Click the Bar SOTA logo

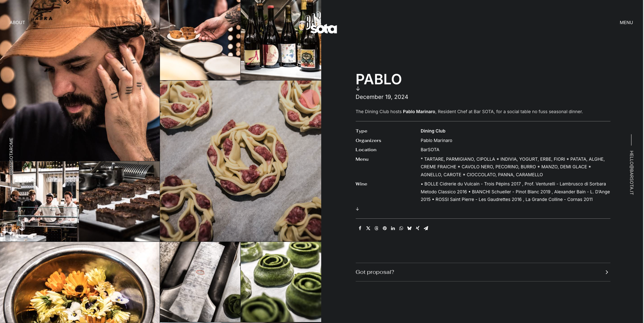321,23
